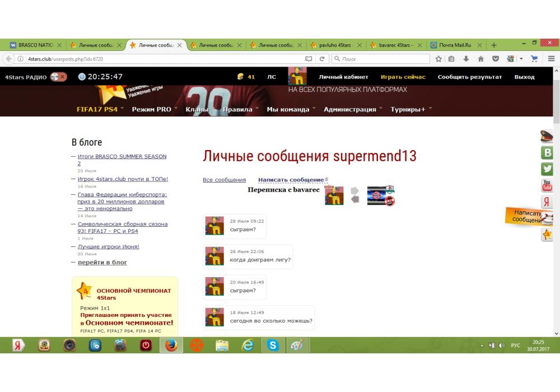
Task: Click the VK sidebar icon
Action: (x=547, y=152)
